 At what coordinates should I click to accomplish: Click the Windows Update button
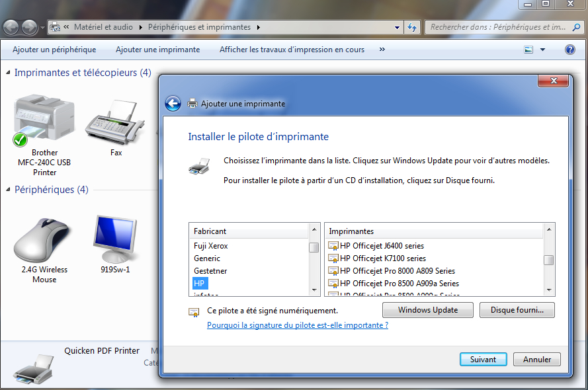(x=428, y=310)
